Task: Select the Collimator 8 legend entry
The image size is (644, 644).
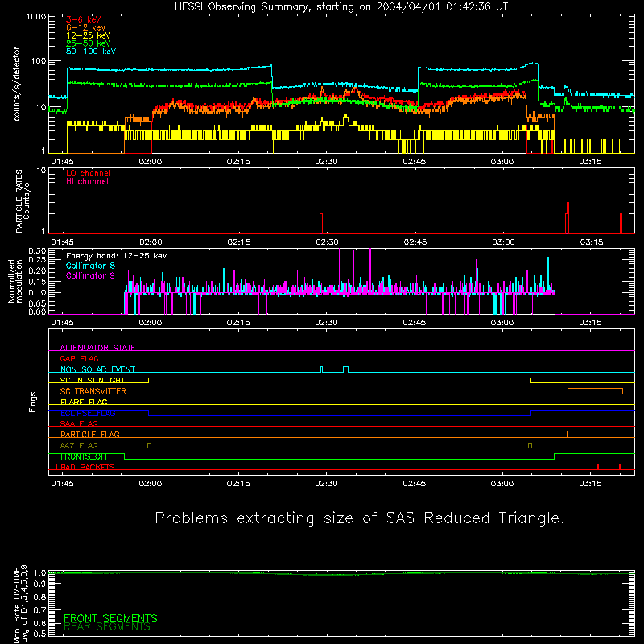Action: click(90, 266)
